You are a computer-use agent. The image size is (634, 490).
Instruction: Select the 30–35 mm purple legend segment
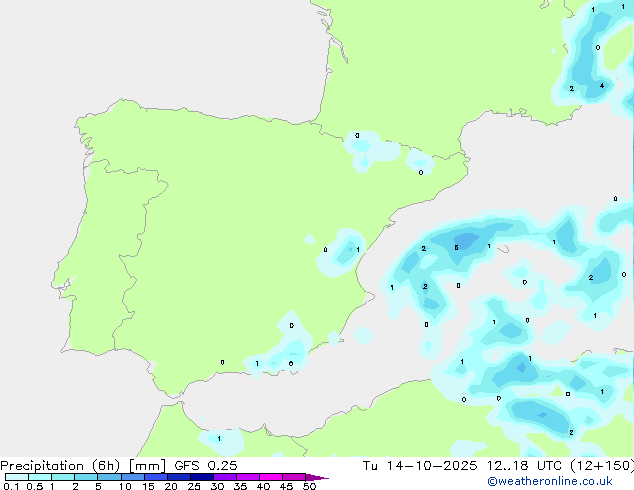coord(225,477)
